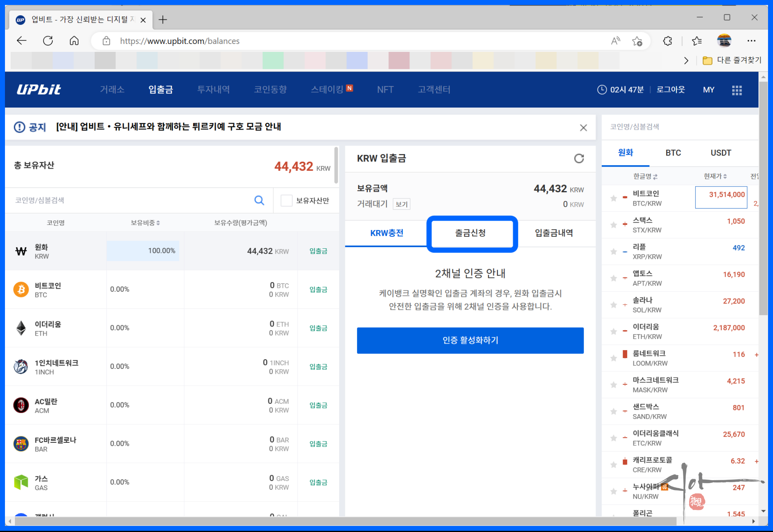Favorite 비트코인 with its star toggle
This screenshot has height=532, width=773.
coord(614,198)
